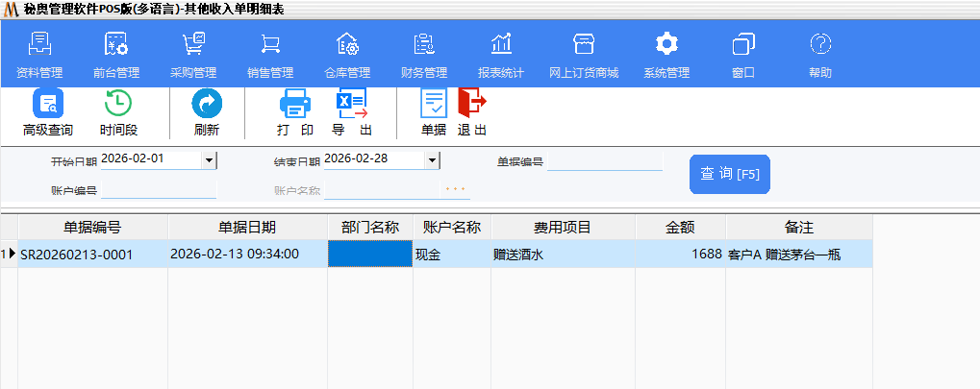Click the highlighted 部门名称 cell
Viewport: 980px width, 389px height.
pyautogui.click(x=369, y=255)
